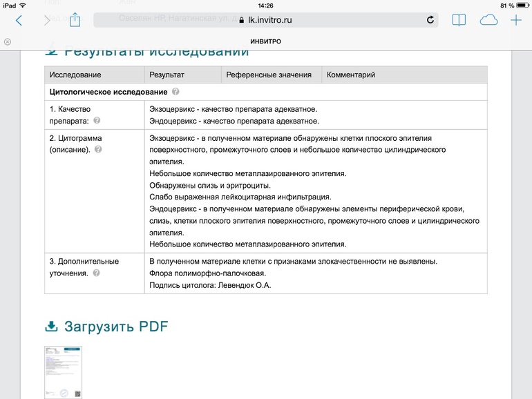Screen dimensions: 532x399
Task: Open the iCloud Tabs cloud icon
Action: [488, 20]
